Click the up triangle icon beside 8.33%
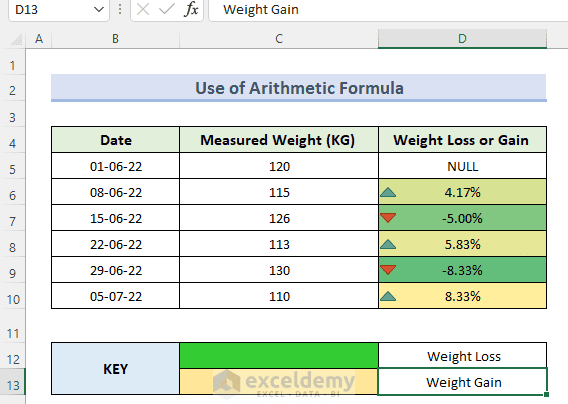Viewport: 568px width, 404px height. click(x=388, y=296)
